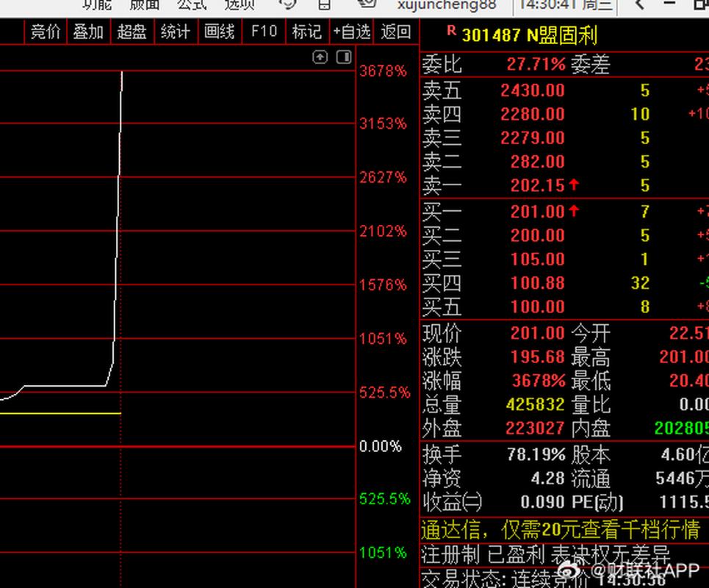The height and width of the screenshot is (588, 709).
Task: Open the 功能 menu
Action: click(97, 4)
